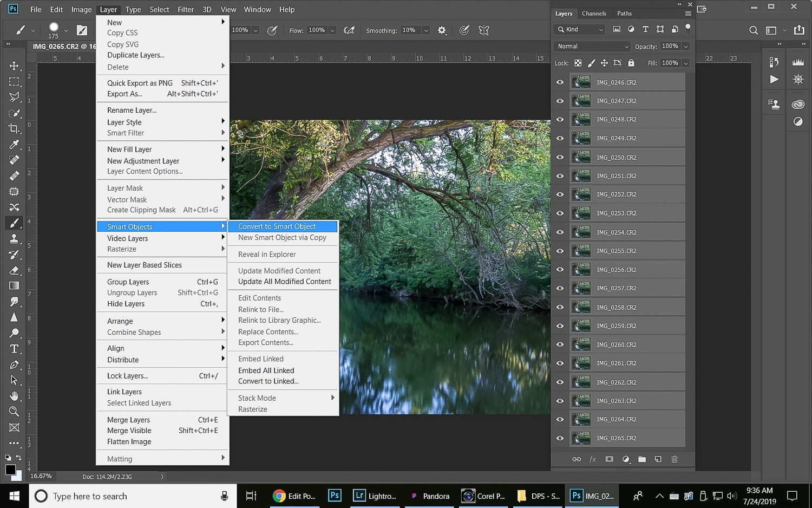Screen dimensions: 812x508
Task: Open the Normal blending mode dropdown
Action: tap(591, 46)
